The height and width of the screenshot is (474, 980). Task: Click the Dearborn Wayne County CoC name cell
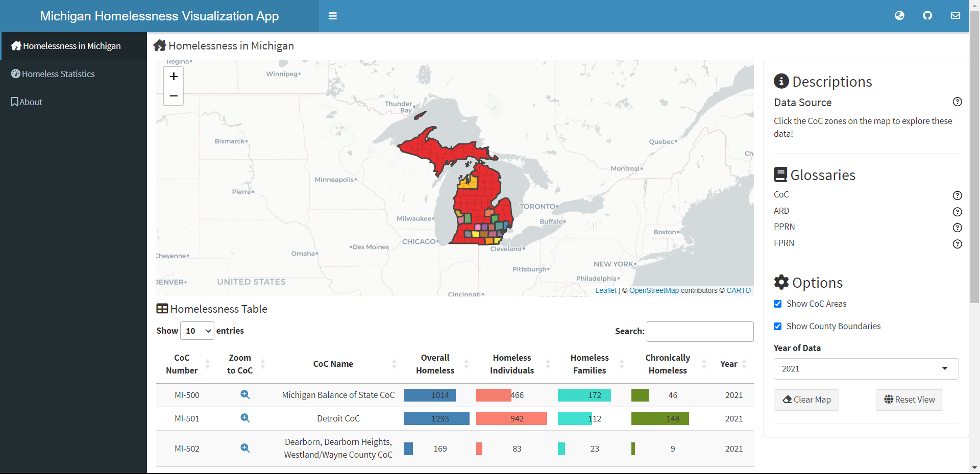(x=338, y=448)
